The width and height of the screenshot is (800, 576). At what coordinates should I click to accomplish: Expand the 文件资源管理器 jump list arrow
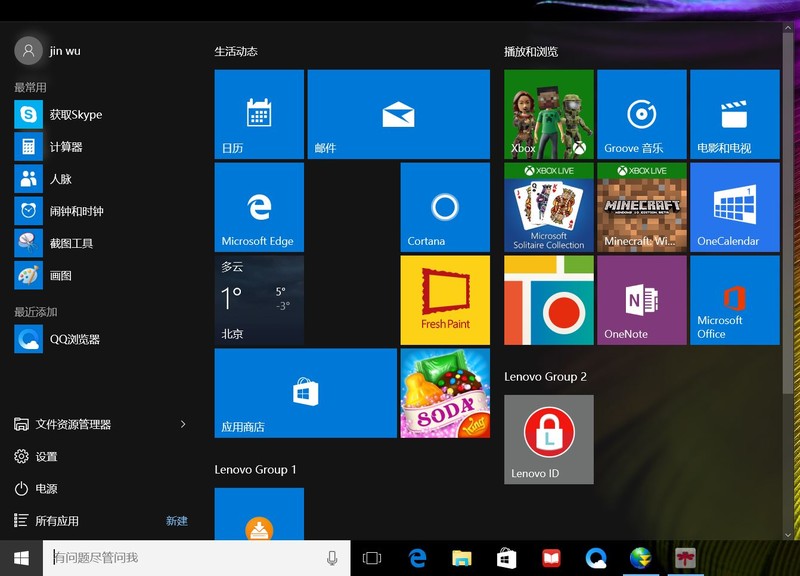tap(183, 424)
